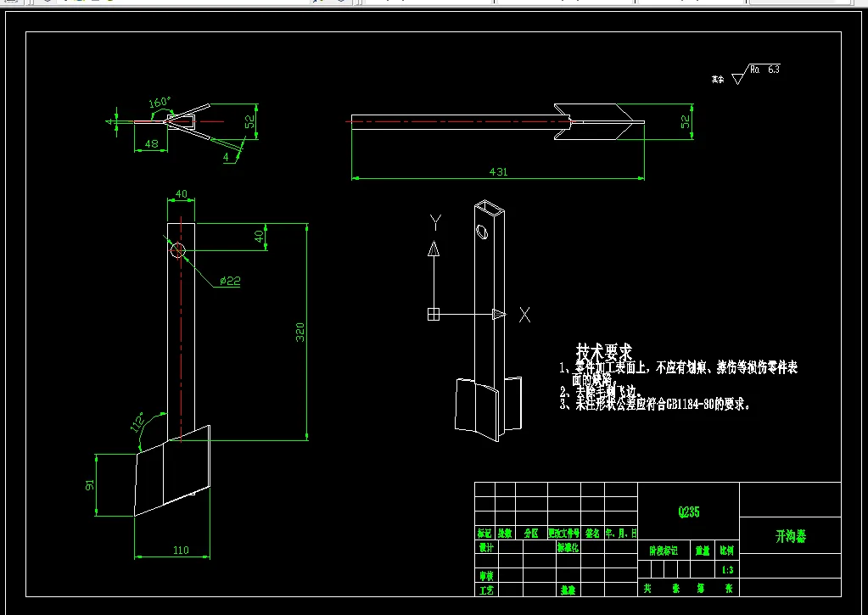This screenshot has height=615, width=868.
Task: Click the 标准化 title block label
Action: (x=568, y=547)
